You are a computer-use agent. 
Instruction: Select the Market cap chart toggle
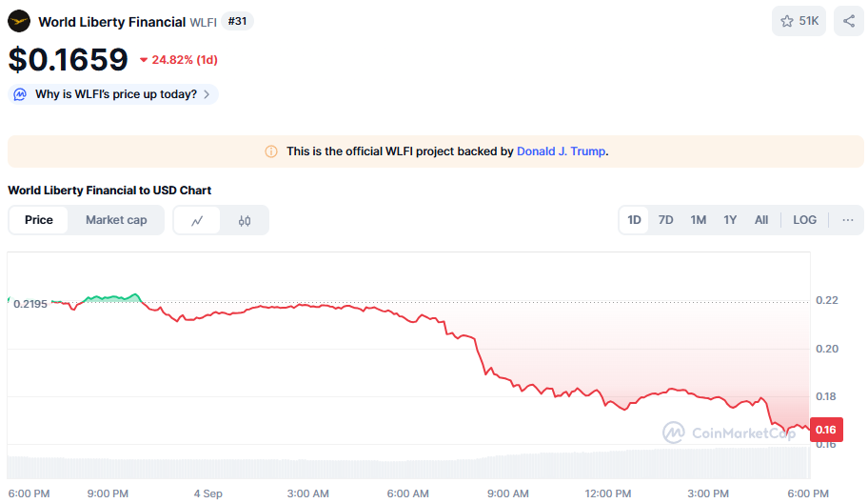point(116,220)
